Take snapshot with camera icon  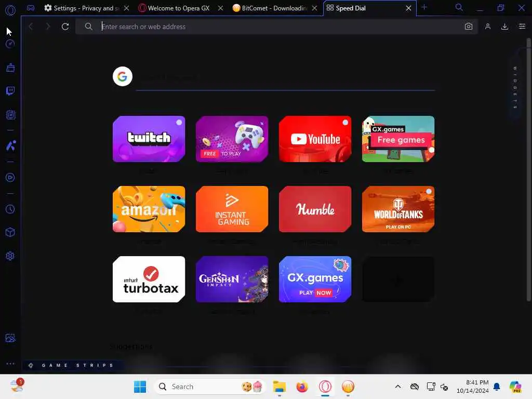click(469, 26)
